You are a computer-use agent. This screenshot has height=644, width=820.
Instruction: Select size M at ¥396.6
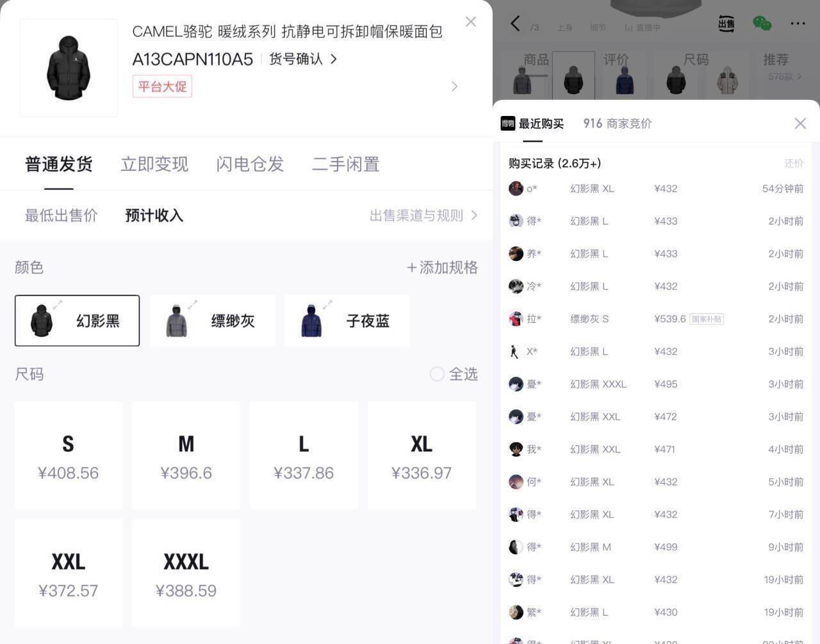coord(186,456)
